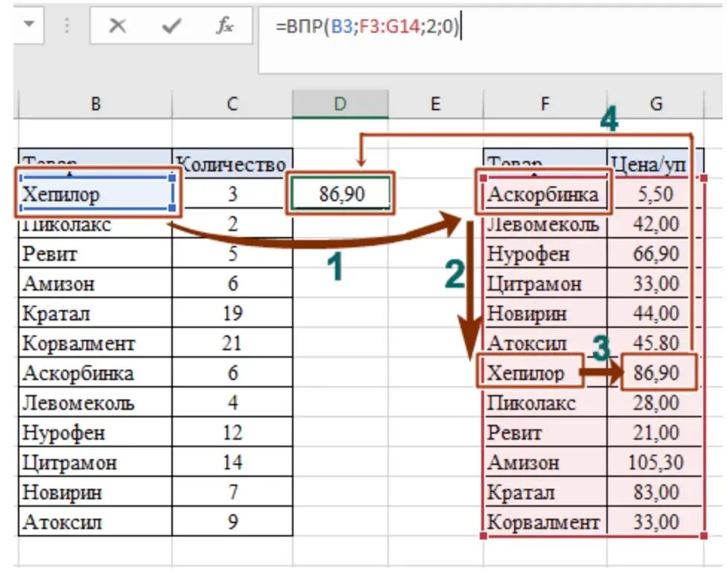The height and width of the screenshot is (588, 727).
Task: Cancel the formula entry with the X icon
Action: coord(117,26)
